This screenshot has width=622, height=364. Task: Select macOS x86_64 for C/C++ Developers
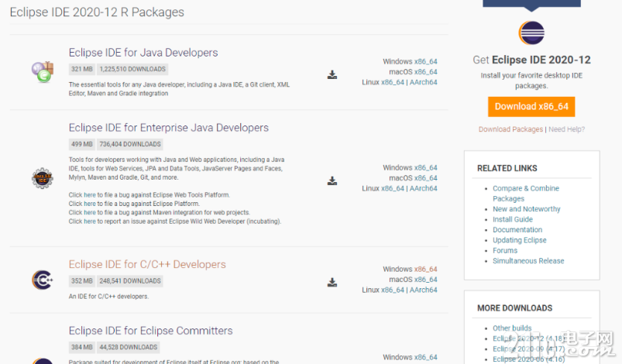click(426, 280)
